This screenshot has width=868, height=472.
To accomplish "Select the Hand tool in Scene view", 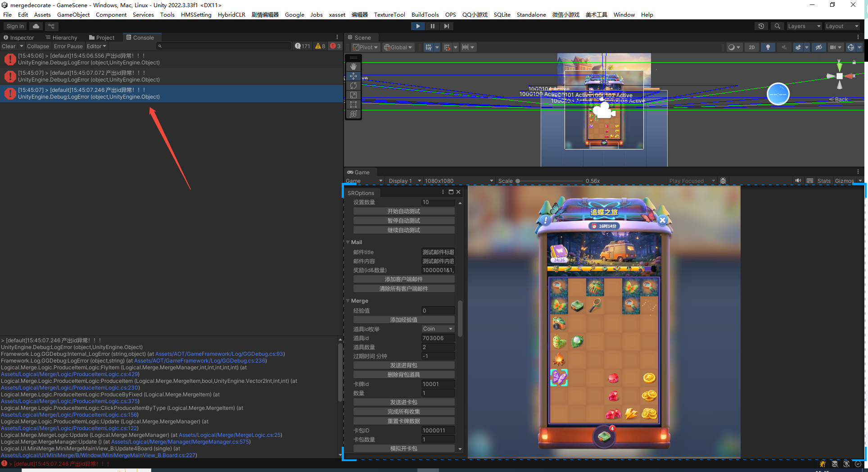I will click(x=353, y=67).
